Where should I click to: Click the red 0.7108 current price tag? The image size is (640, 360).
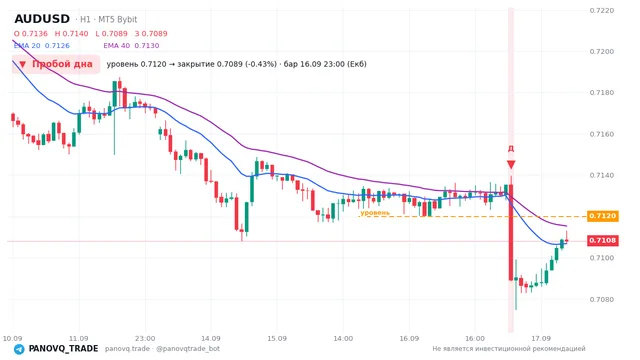click(603, 240)
